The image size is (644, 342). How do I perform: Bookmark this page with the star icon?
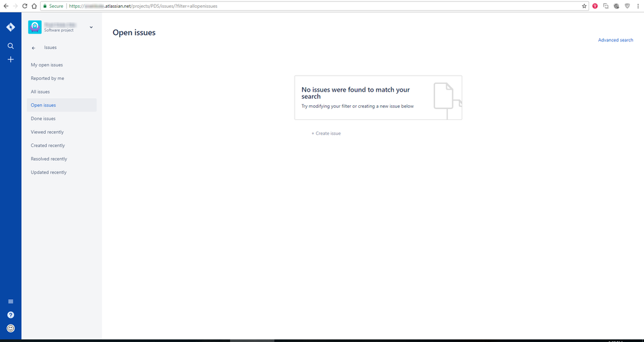(x=584, y=6)
